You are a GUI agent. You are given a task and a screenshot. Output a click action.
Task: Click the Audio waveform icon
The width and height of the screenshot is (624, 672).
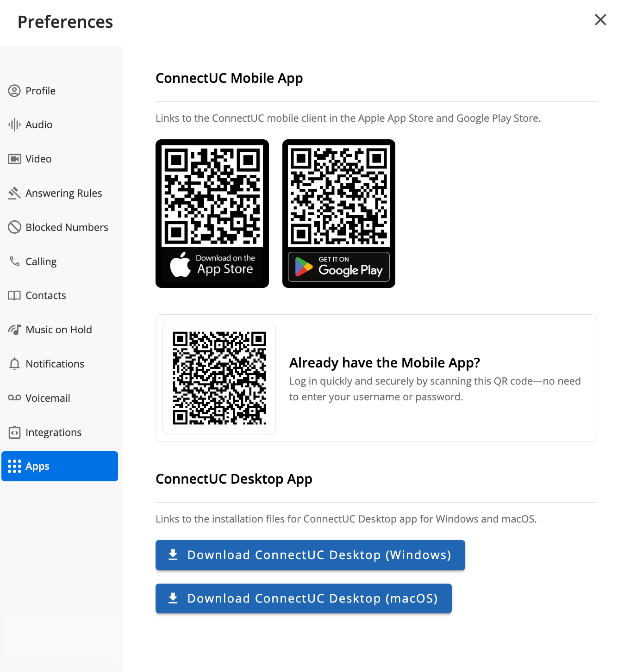coord(14,124)
